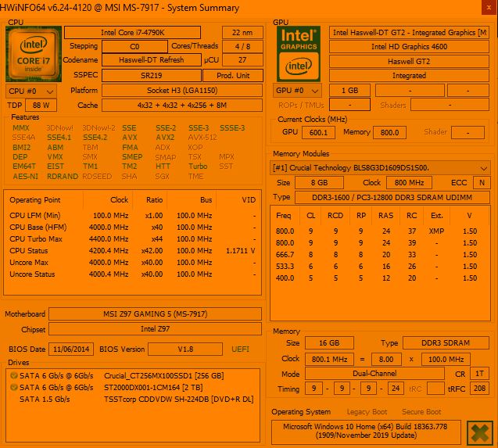Viewport: 498px width, 448px height.
Task: Click the µCU value 27
Action: click(242, 60)
